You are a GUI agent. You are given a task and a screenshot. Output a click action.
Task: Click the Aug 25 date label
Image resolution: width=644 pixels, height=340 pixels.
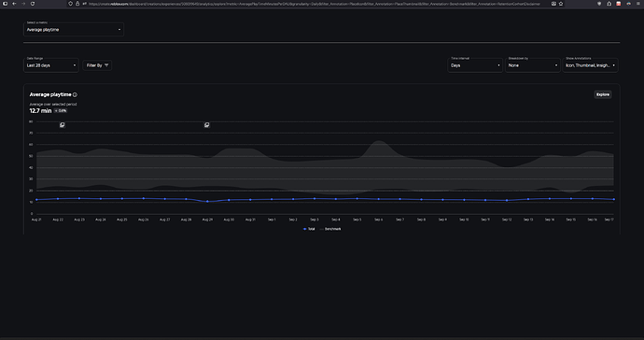point(122,220)
